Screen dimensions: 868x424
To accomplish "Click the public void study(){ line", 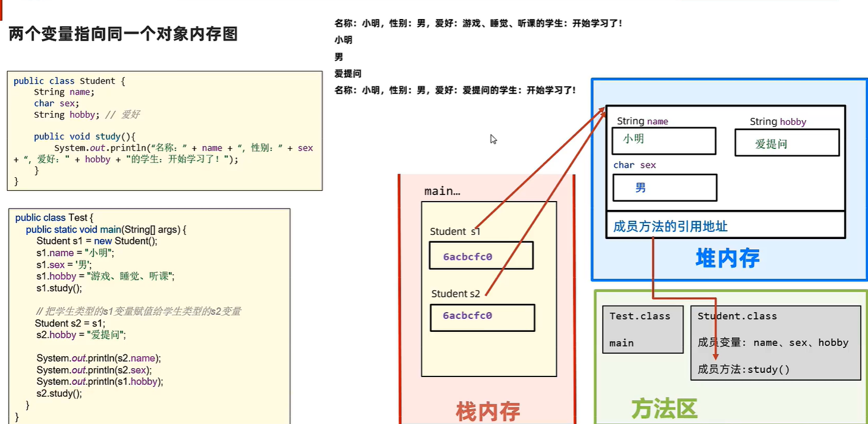I will click(x=86, y=137).
